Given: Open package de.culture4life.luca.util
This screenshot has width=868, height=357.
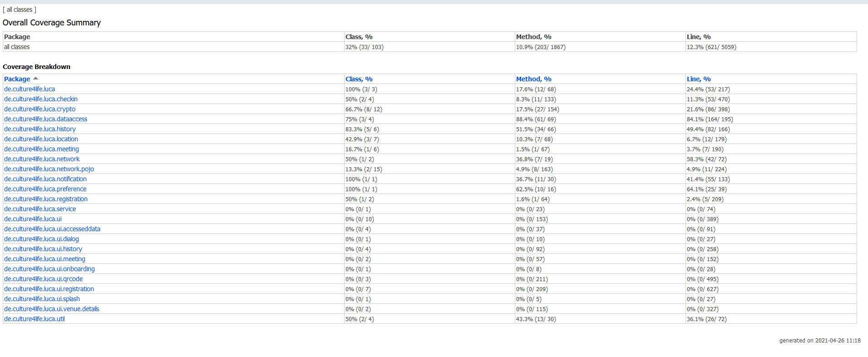Looking at the screenshot, I should [35, 319].
